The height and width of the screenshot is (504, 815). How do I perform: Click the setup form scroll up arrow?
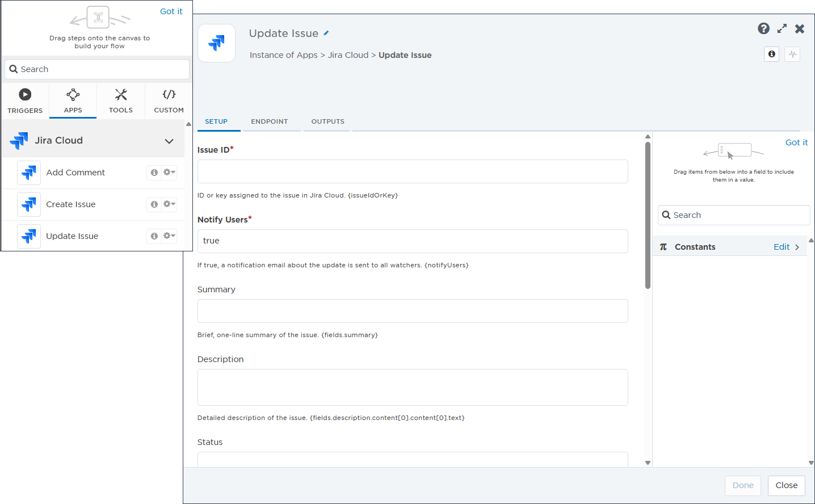tap(648, 137)
